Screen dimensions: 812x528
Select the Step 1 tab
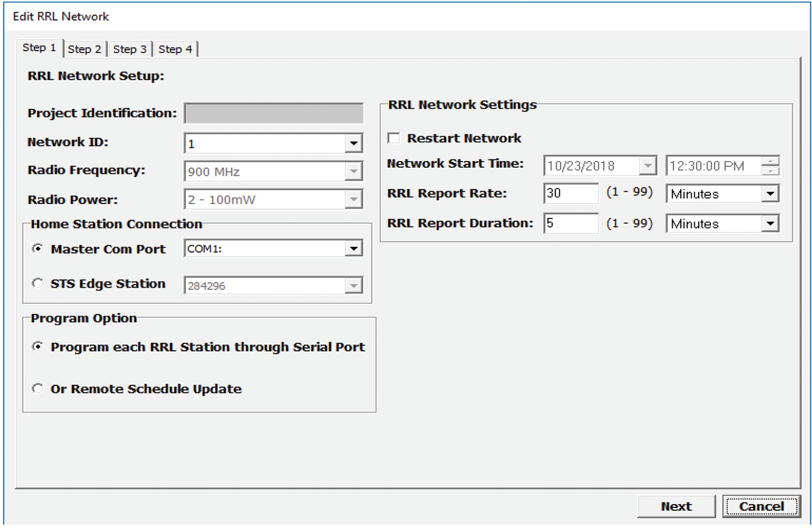[39, 48]
